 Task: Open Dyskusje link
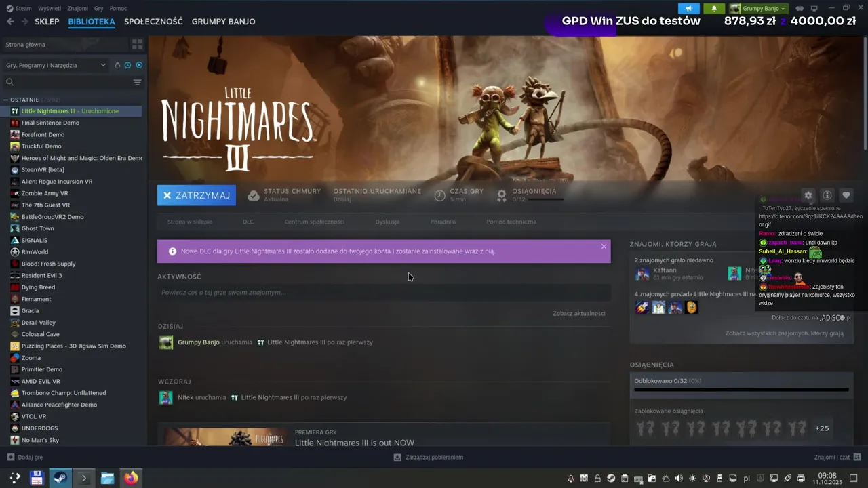(x=387, y=222)
